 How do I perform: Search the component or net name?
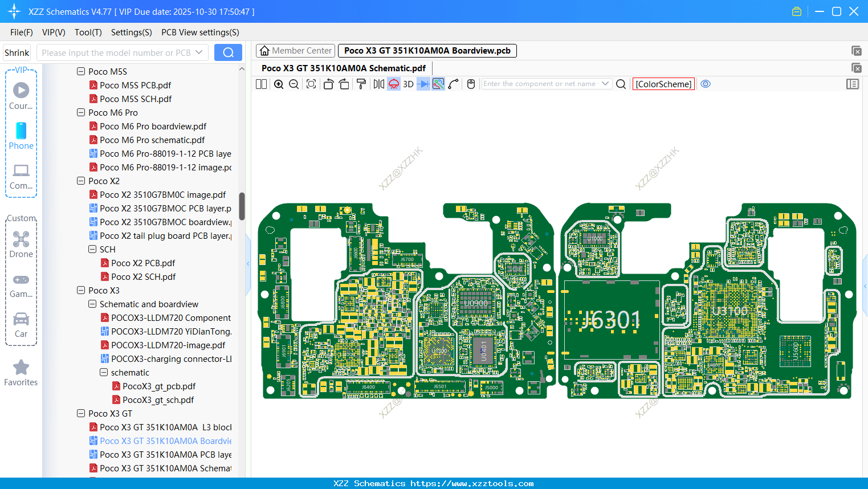click(621, 84)
